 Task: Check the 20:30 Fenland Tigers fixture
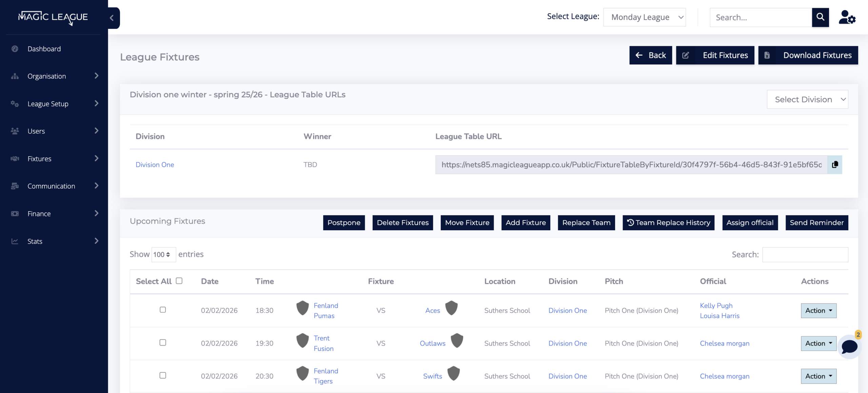coord(163,375)
